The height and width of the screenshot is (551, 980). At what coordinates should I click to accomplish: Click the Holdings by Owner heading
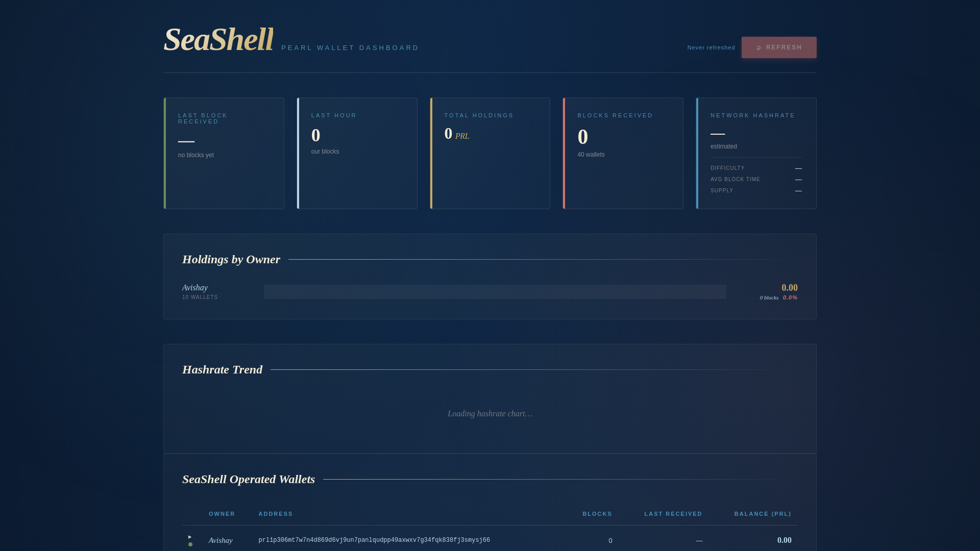(231, 259)
